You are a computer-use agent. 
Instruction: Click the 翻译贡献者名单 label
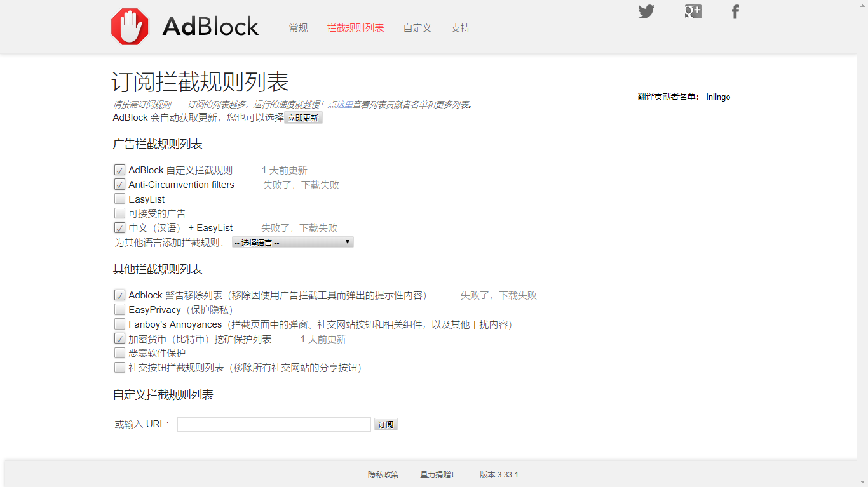(668, 97)
